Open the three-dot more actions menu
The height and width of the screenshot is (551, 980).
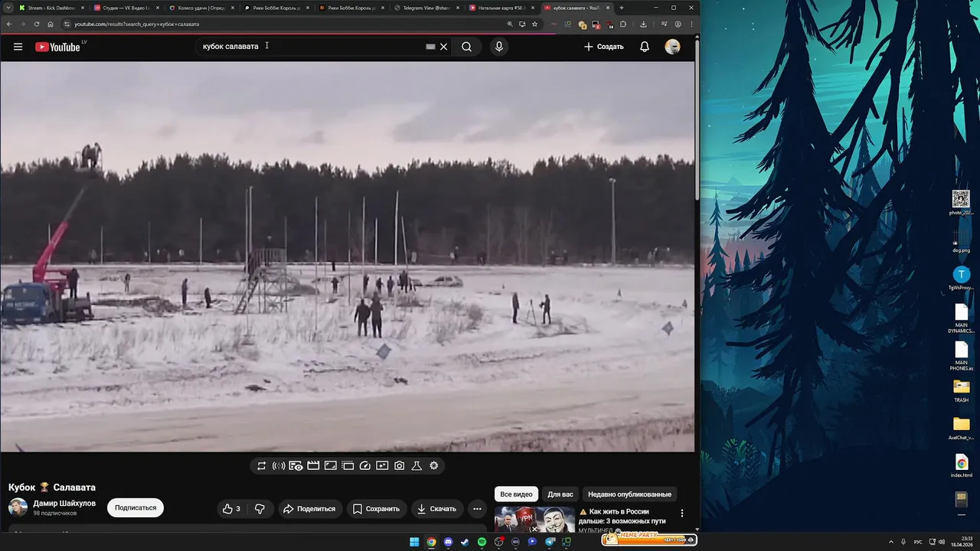477,508
